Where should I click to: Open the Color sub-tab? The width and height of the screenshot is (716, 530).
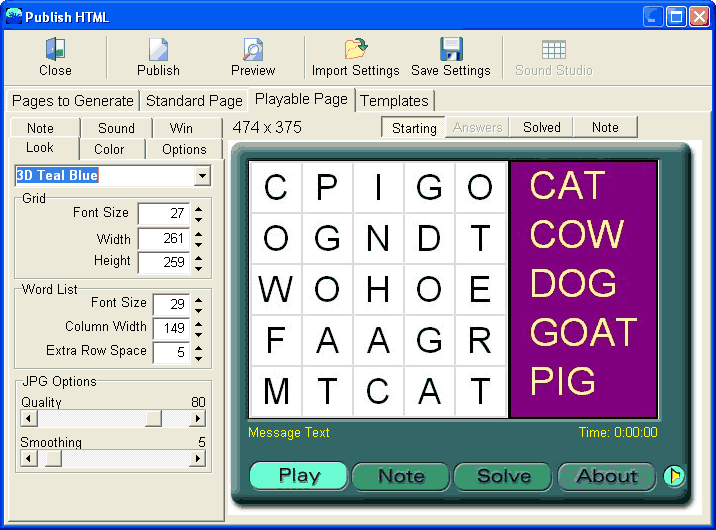click(x=109, y=149)
